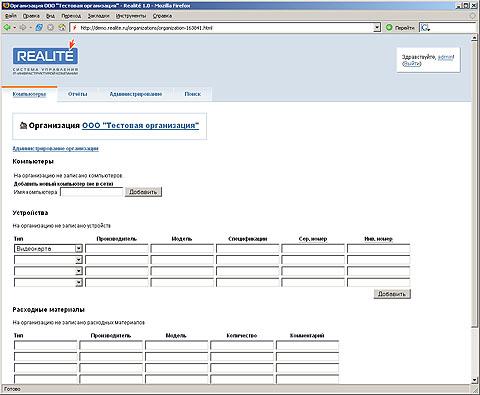
Task: Reload the page with the Refresh icon
Action: tap(39, 28)
